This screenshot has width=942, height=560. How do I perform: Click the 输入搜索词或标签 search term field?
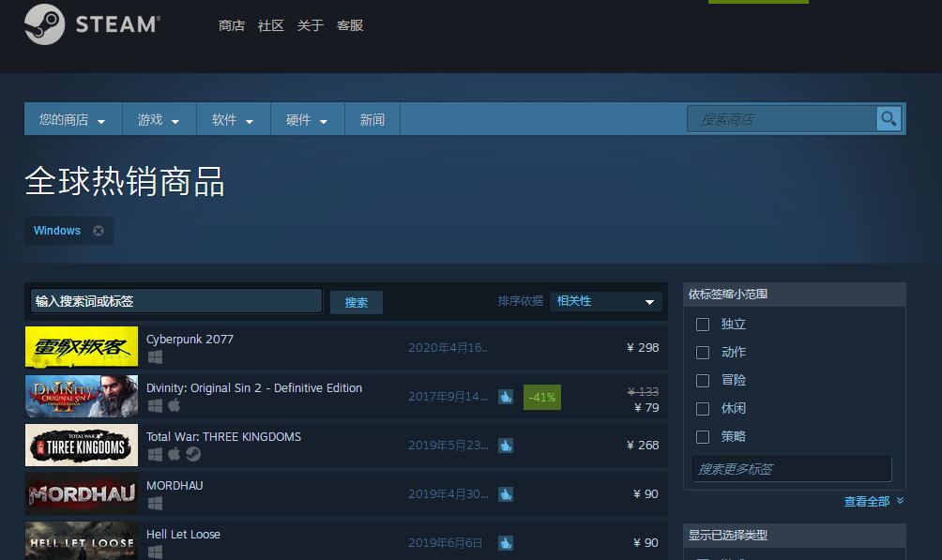(x=176, y=301)
